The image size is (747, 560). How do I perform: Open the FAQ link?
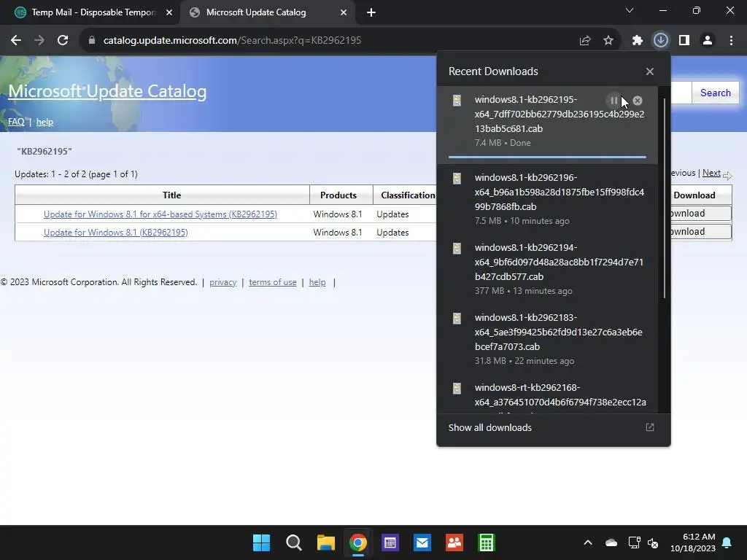click(16, 122)
